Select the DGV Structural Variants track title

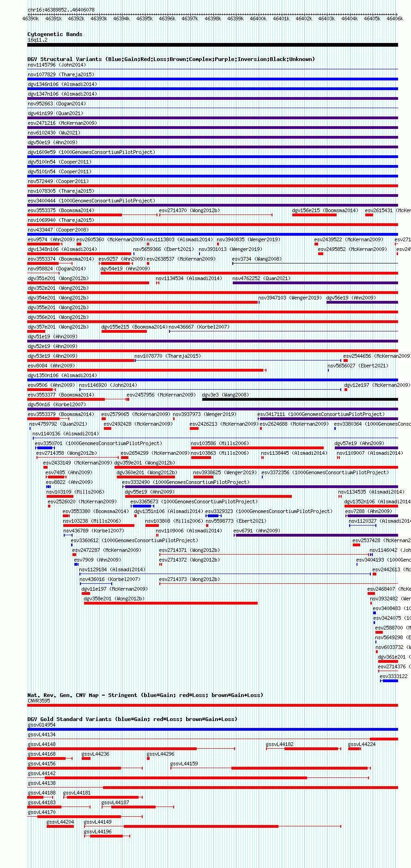click(x=171, y=59)
